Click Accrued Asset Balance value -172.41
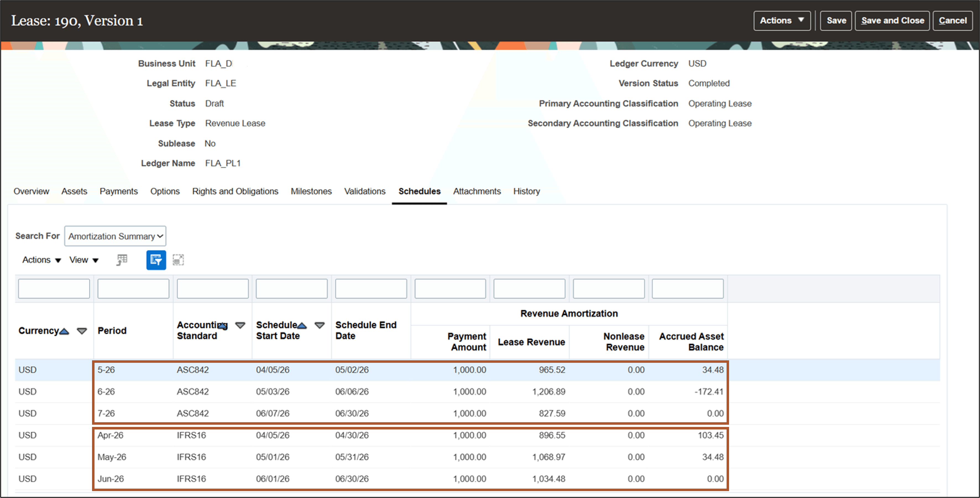This screenshot has width=980, height=498. [x=709, y=392]
